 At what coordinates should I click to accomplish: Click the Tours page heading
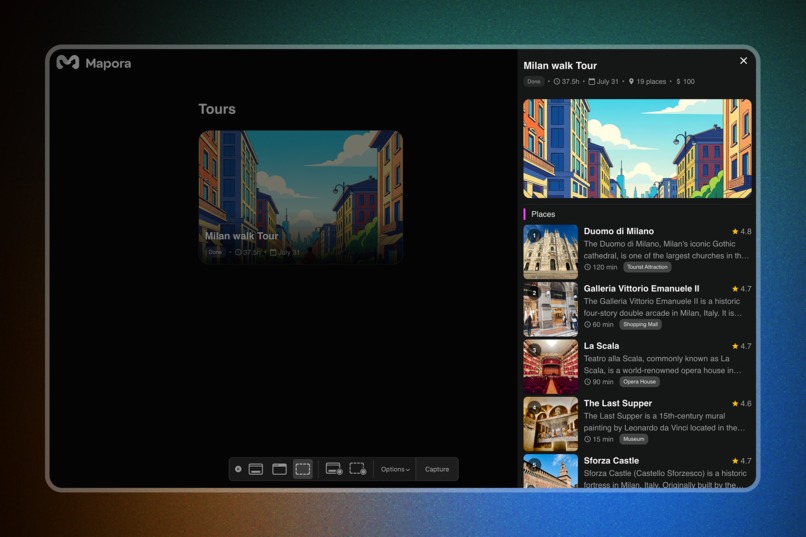tap(217, 109)
